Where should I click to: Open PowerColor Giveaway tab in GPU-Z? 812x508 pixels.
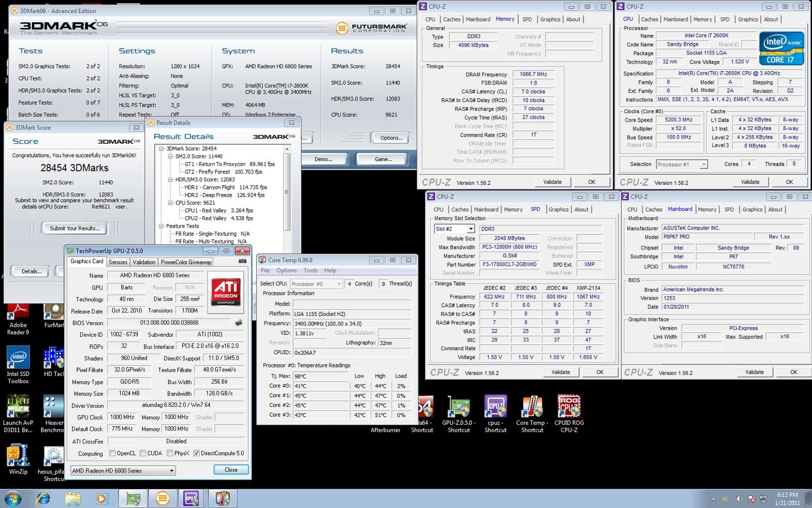[x=186, y=262]
